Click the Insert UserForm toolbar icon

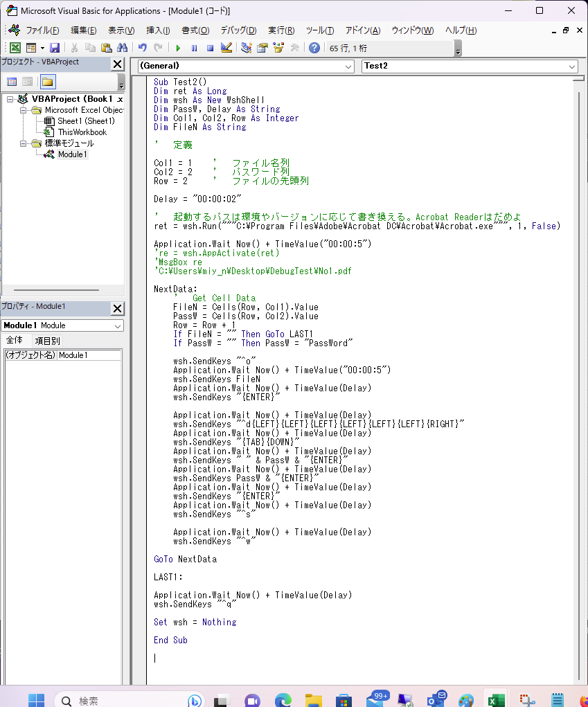point(31,47)
